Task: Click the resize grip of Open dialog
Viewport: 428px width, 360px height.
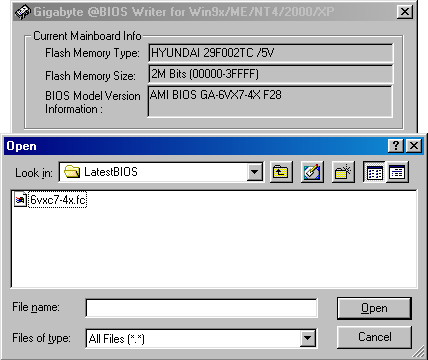Action: click(x=418, y=353)
